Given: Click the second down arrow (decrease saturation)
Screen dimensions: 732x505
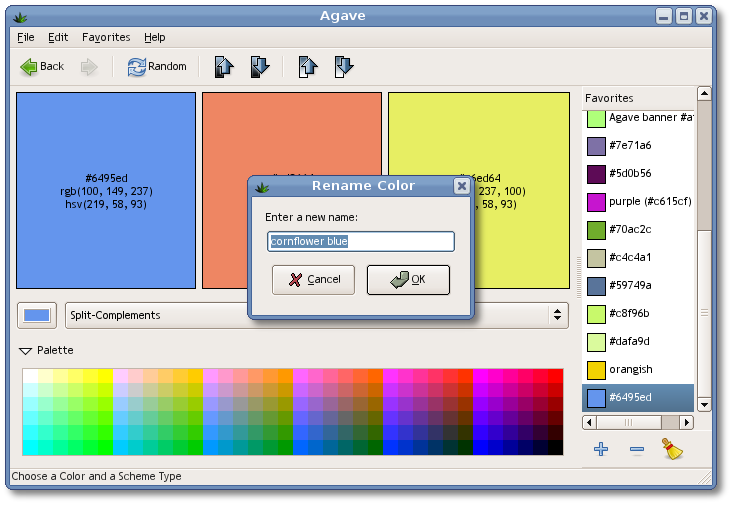Looking at the screenshot, I should click(x=343, y=67).
